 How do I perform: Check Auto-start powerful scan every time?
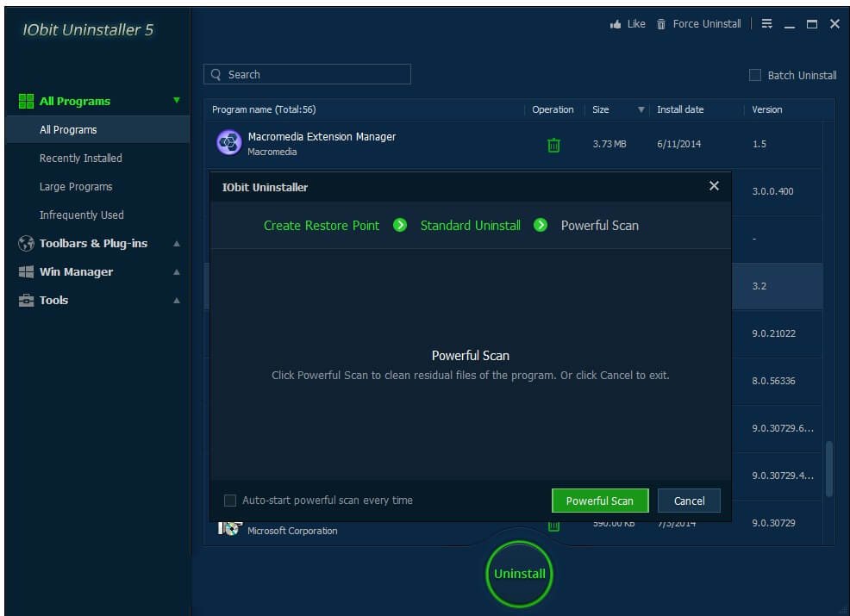230,500
